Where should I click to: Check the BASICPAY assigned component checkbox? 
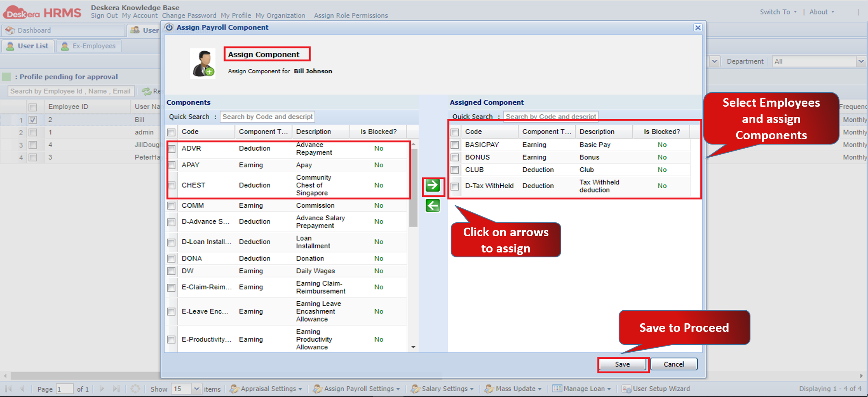pyautogui.click(x=454, y=145)
